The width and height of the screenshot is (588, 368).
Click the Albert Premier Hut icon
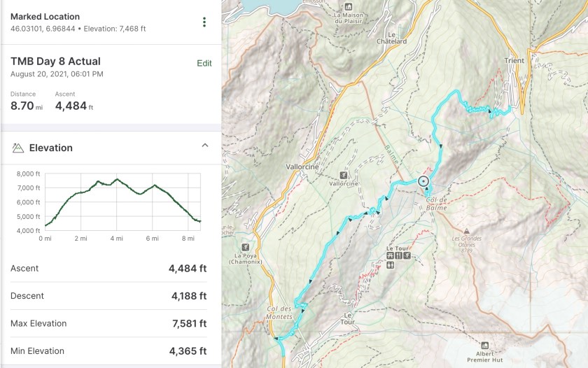click(x=484, y=344)
